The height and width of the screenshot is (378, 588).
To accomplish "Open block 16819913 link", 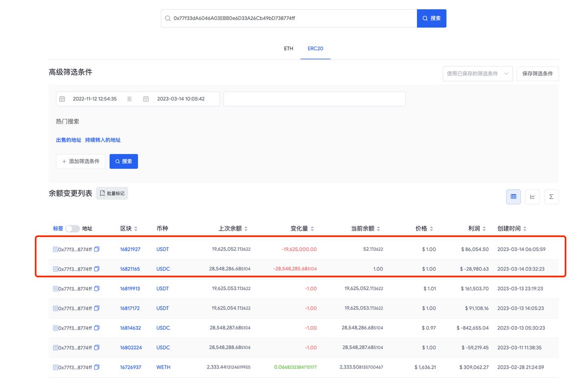I will (130, 288).
